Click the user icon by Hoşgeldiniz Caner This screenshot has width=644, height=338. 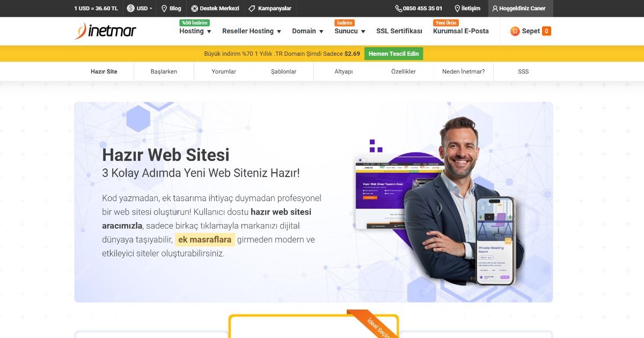[x=495, y=9]
